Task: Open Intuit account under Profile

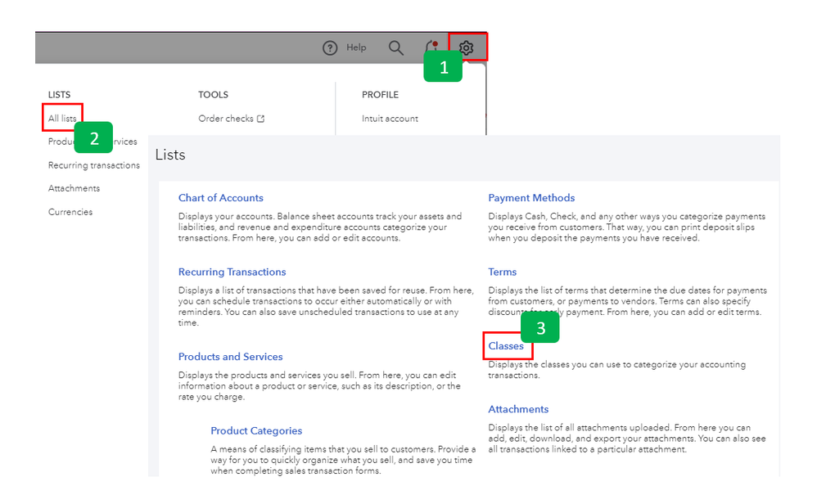Action: tap(390, 119)
